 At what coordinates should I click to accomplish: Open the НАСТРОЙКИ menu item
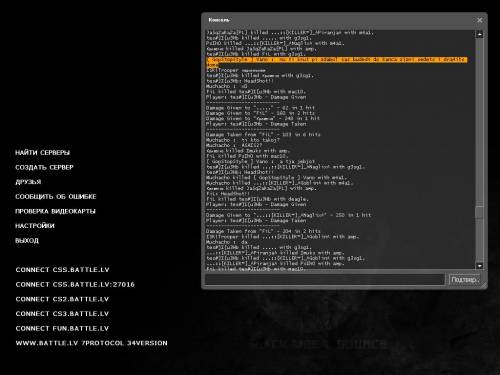[35, 226]
